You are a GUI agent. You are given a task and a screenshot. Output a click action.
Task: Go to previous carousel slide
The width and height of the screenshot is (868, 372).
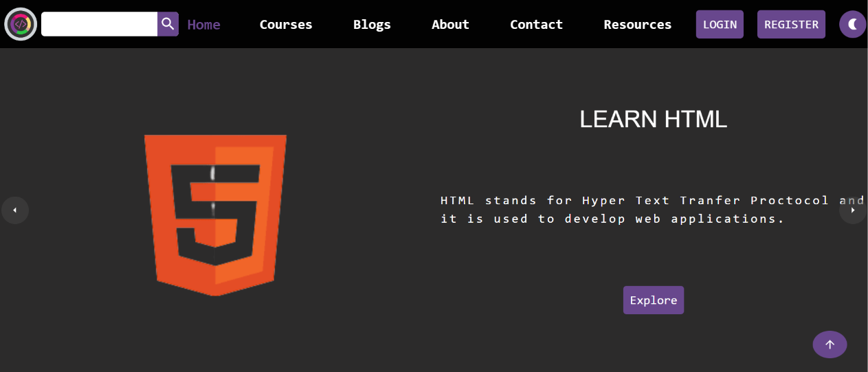click(15, 210)
